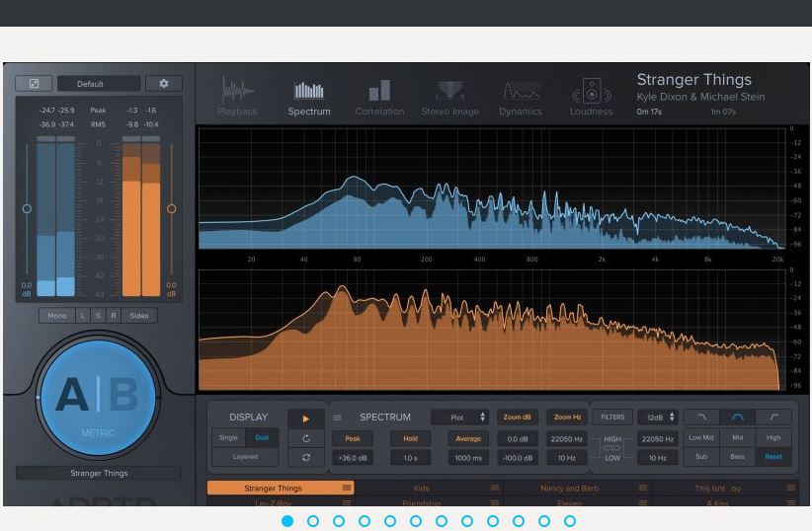
Task: Apply the Low Mid filter preset
Action: [x=701, y=438]
